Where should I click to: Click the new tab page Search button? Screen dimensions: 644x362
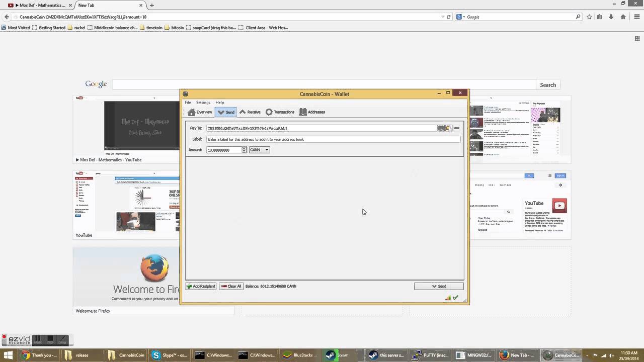coord(548,85)
